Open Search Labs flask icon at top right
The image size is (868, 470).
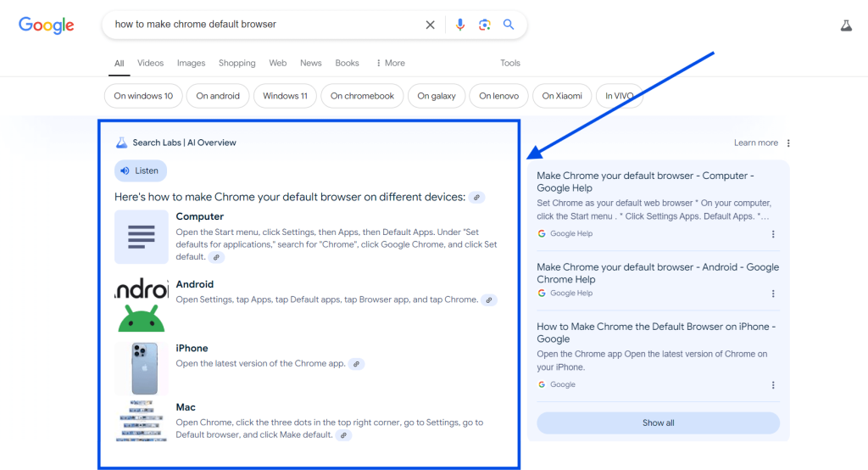click(846, 25)
